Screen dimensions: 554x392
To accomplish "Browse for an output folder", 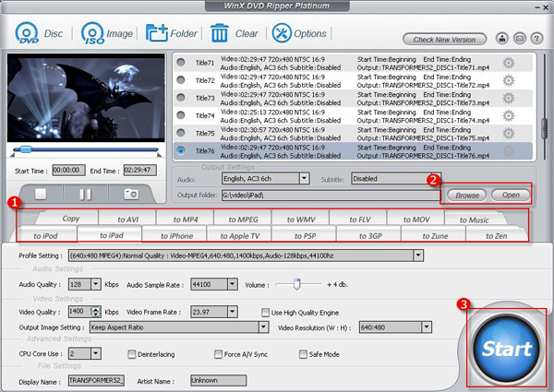I will coord(466,195).
